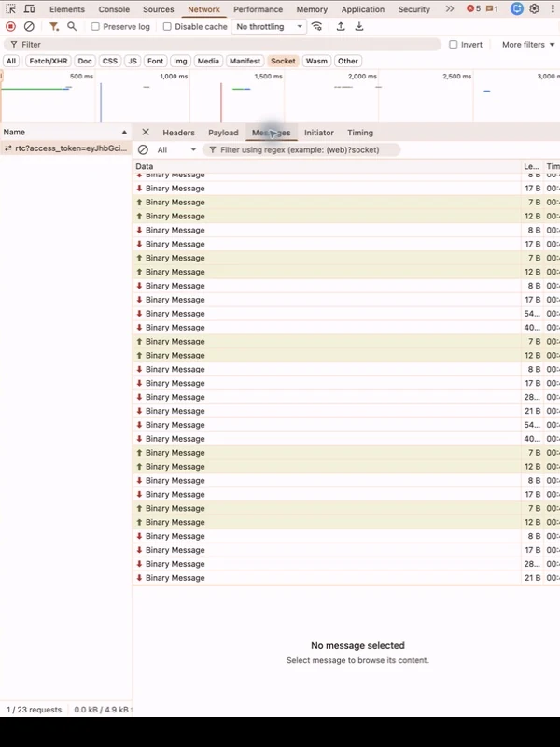
Task: Click the Data column header
Action: click(327, 166)
